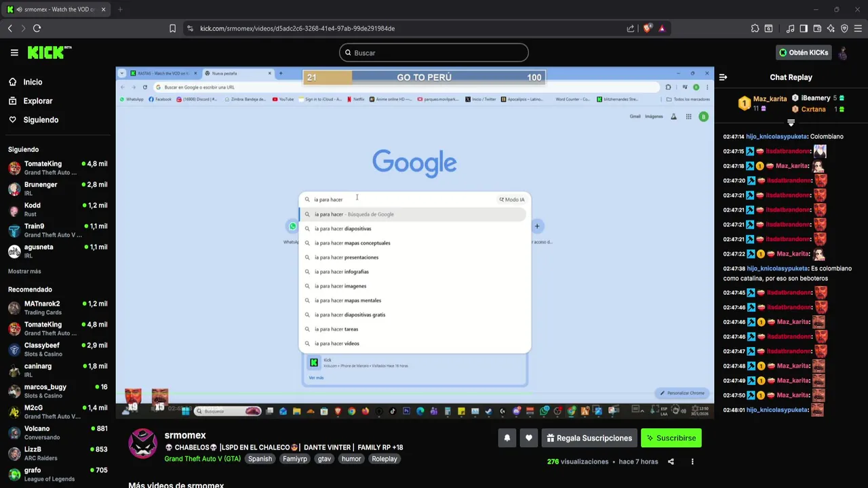The width and height of the screenshot is (868, 488).
Task: Open Brave Rewards triangle icon
Action: click(662, 28)
